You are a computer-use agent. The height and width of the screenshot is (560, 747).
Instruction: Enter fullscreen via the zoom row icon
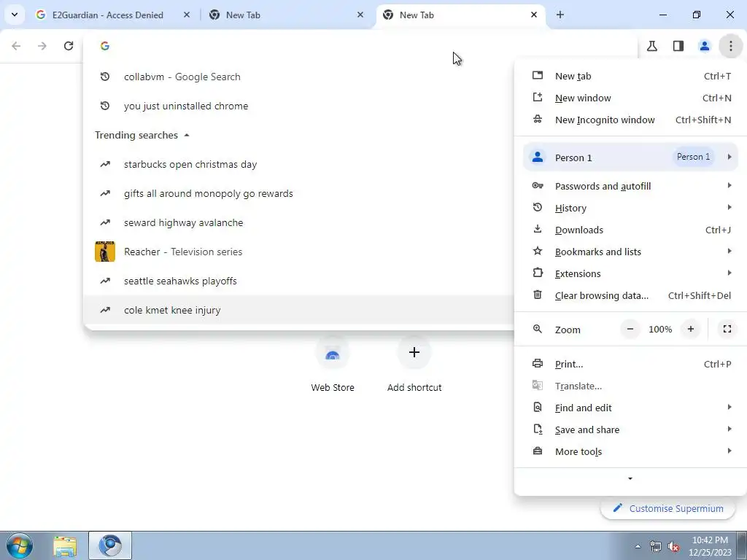727,329
